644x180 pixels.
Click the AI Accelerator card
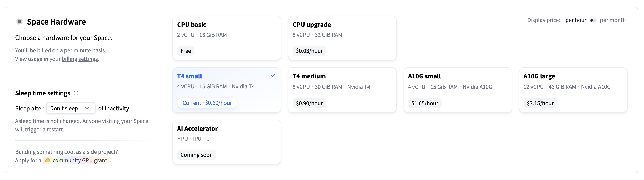tap(227, 142)
